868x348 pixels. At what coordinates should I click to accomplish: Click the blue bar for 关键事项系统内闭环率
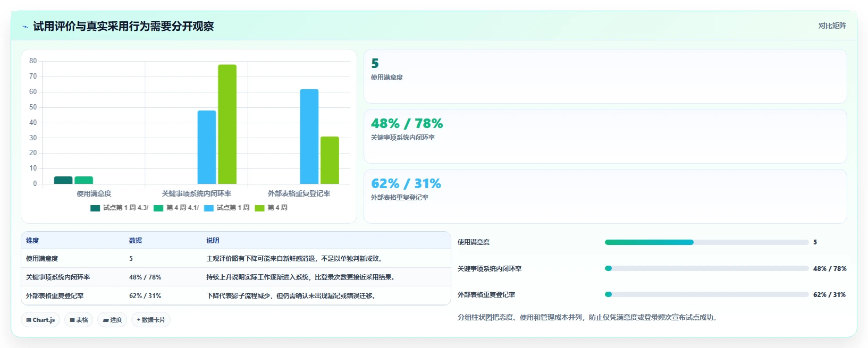(x=207, y=147)
